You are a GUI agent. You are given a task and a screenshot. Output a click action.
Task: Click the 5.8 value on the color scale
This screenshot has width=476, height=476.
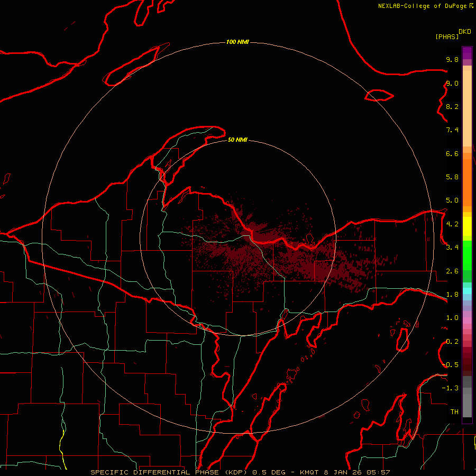pos(452,177)
